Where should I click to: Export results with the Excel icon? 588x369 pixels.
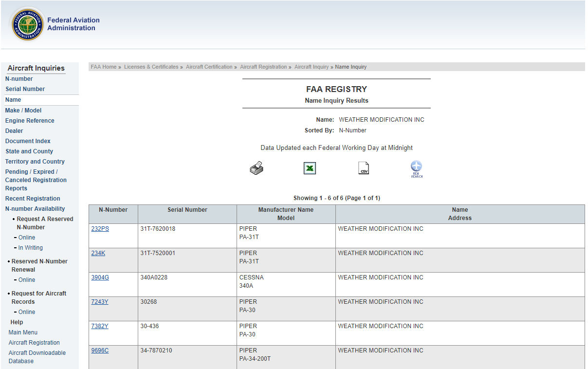[310, 168]
